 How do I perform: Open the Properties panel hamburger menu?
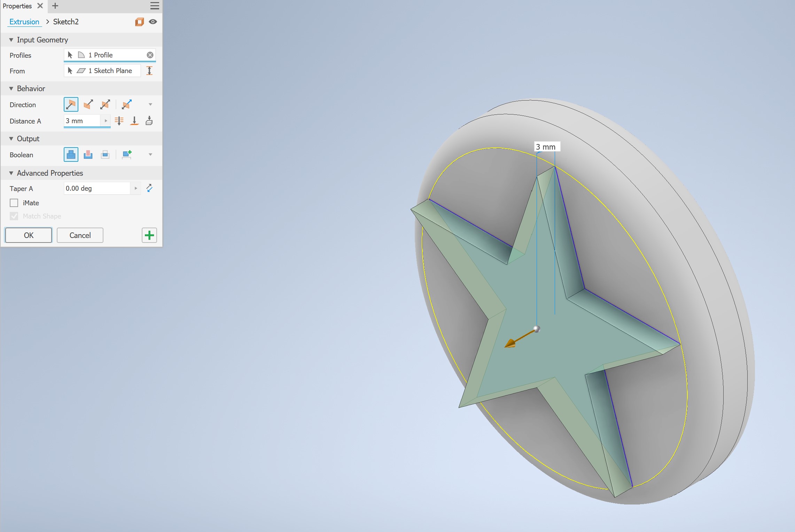click(155, 6)
